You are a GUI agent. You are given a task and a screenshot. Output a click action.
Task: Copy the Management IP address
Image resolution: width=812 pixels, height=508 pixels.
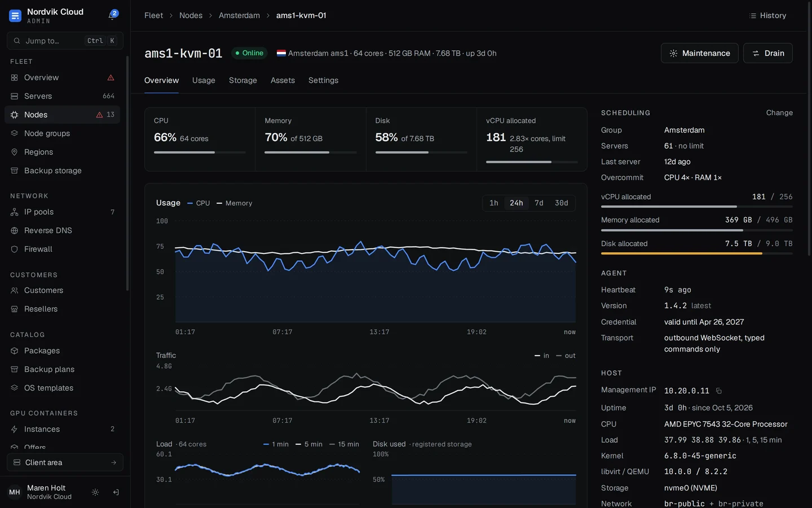pos(719,391)
